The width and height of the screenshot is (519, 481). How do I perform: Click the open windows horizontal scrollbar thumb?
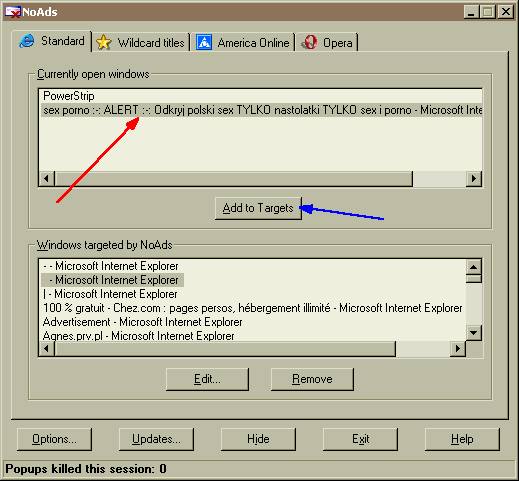tap(234, 179)
